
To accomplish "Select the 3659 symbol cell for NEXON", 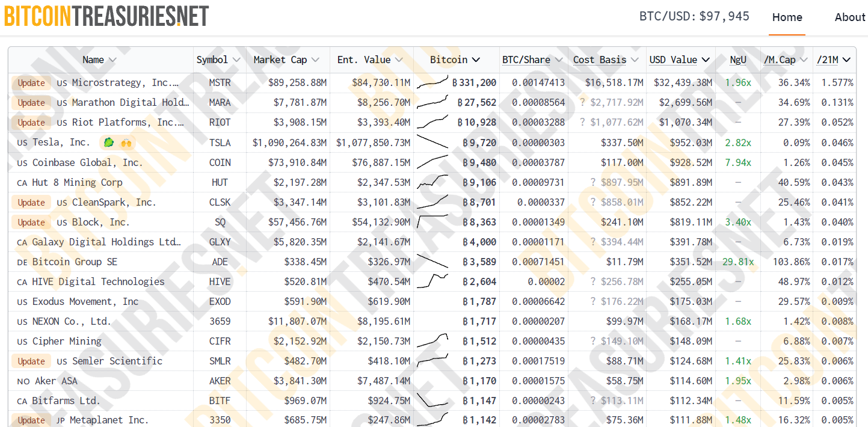I will (x=220, y=321).
